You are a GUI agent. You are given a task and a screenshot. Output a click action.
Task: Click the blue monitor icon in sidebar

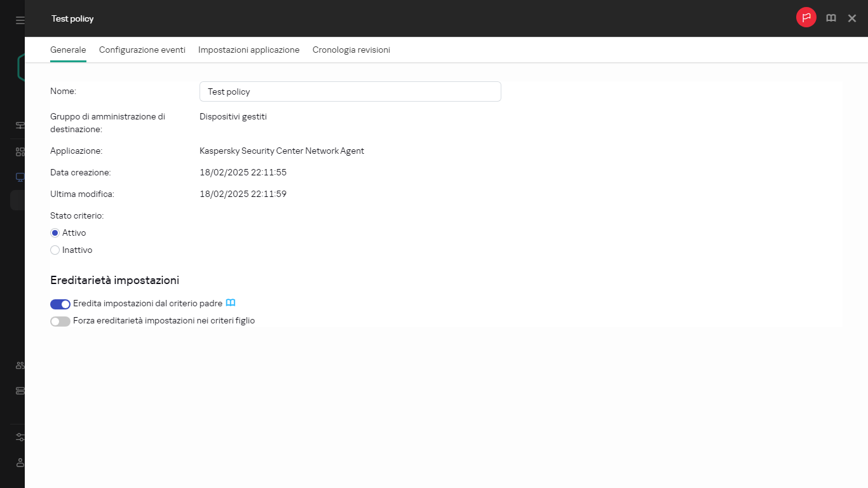pos(20,177)
